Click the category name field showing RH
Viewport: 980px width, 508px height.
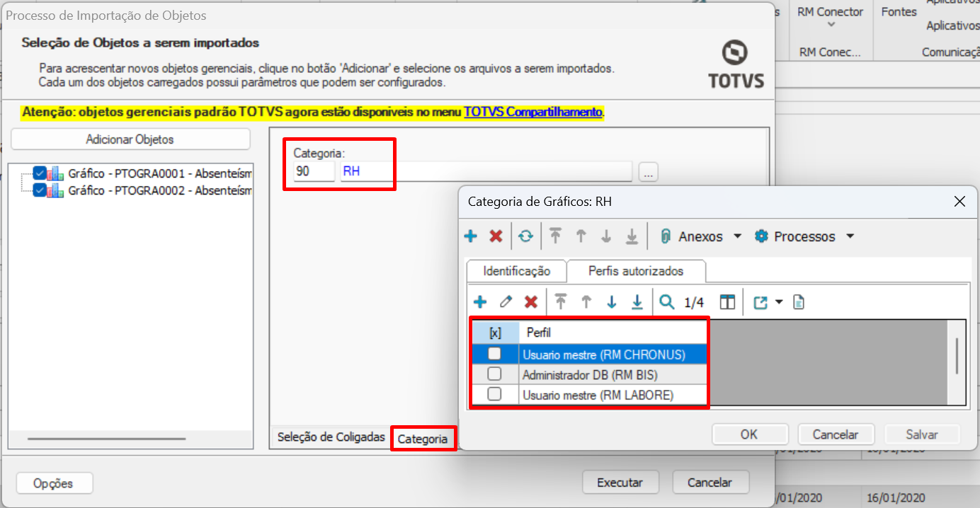486,171
